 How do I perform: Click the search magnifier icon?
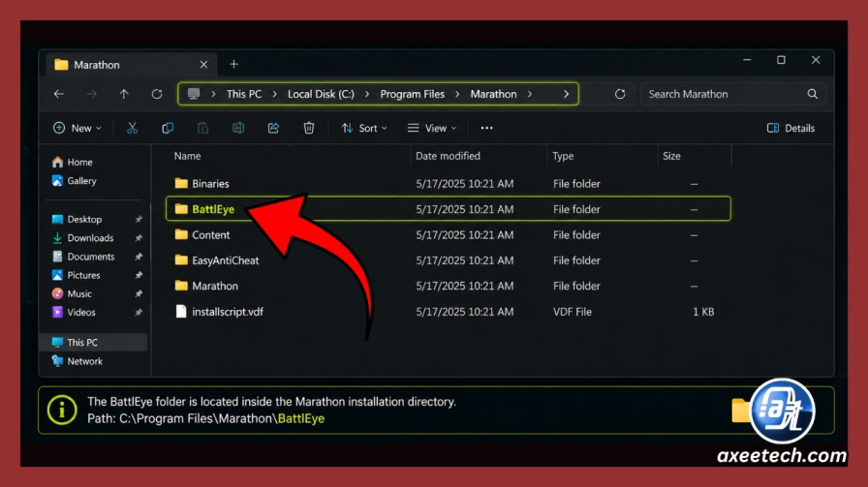click(812, 94)
